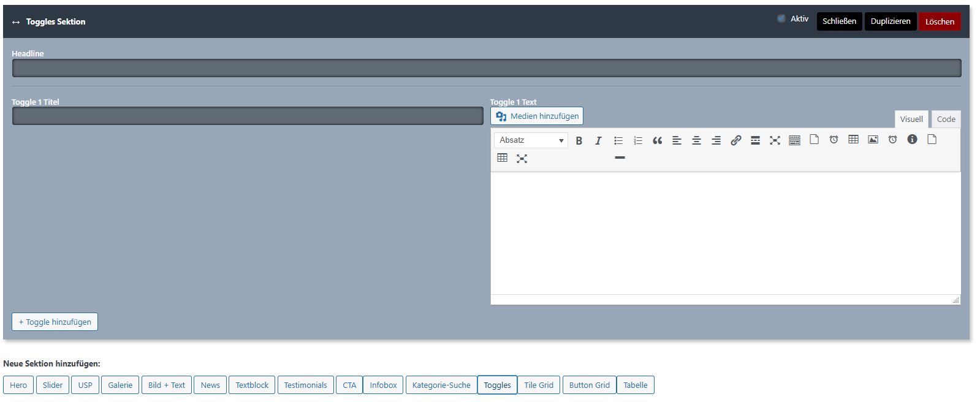This screenshot has height=402, width=980.
Task: Apply blockquote formatting
Action: coord(657,140)
